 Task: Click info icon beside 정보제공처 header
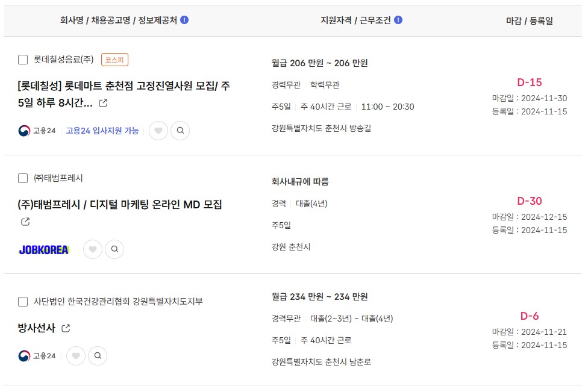click(x=184, y=20)
